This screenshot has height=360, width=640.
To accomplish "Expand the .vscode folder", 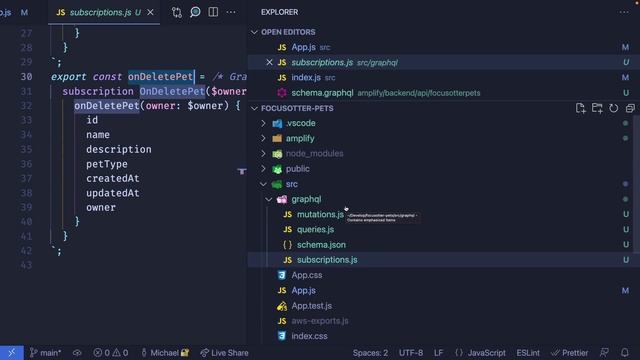I will tap(263, 123).
